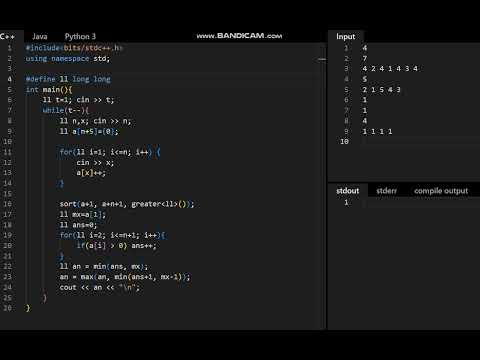This screenshot has width=480, height=360.
Task: Click the 'll n,x; cin >> n;' line
Action: 95,121
